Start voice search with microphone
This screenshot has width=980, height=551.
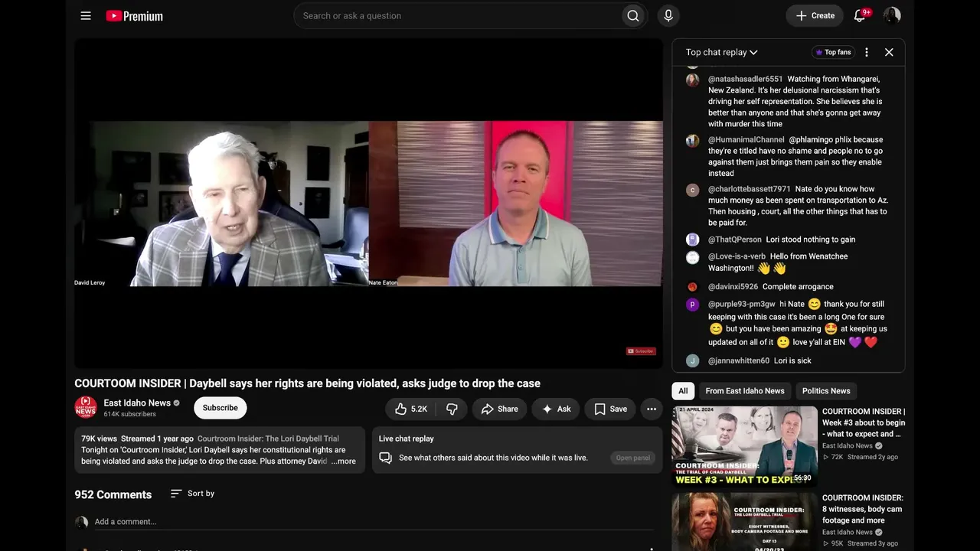668,15
